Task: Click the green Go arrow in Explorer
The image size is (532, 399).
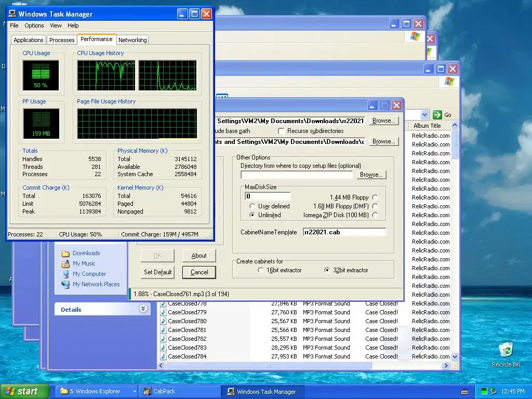Action: 437,115
